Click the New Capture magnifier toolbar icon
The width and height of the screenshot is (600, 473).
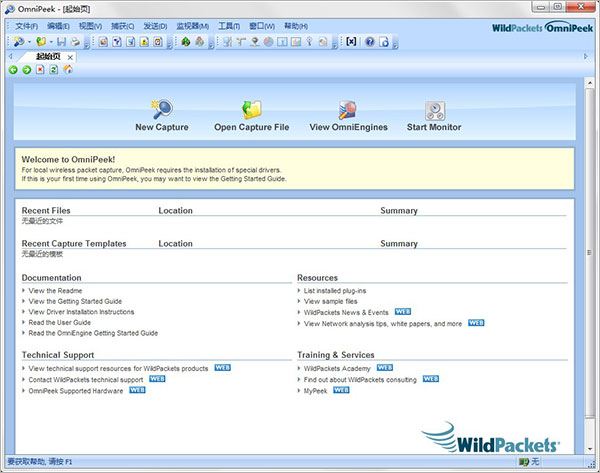click(19, 41)
